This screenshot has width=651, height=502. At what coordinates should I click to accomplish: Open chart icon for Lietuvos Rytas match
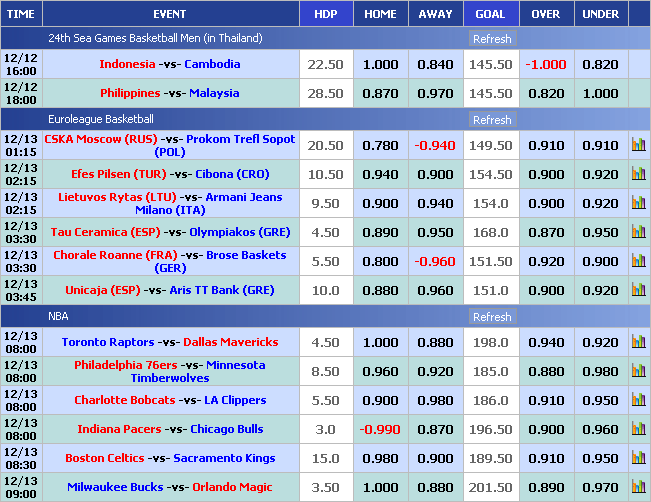pyautogui.click(x=638, y=203)
